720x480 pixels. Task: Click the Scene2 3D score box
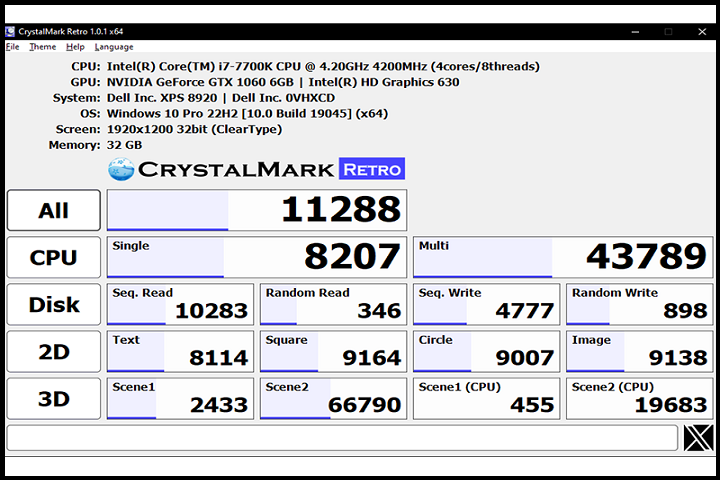[x=333, y=399]
